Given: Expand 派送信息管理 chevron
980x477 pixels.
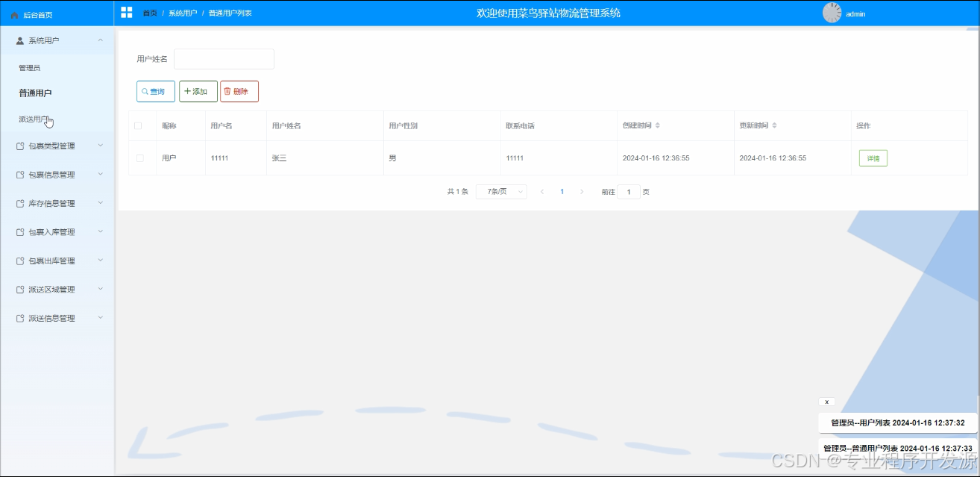Looking at the screenshot, I should 101,318.
